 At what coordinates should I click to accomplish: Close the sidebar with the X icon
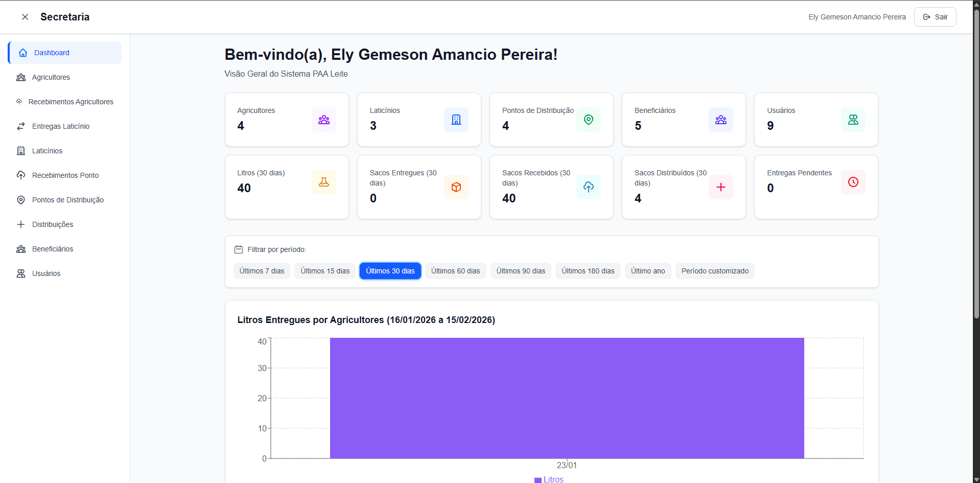(x=25, y=17)
